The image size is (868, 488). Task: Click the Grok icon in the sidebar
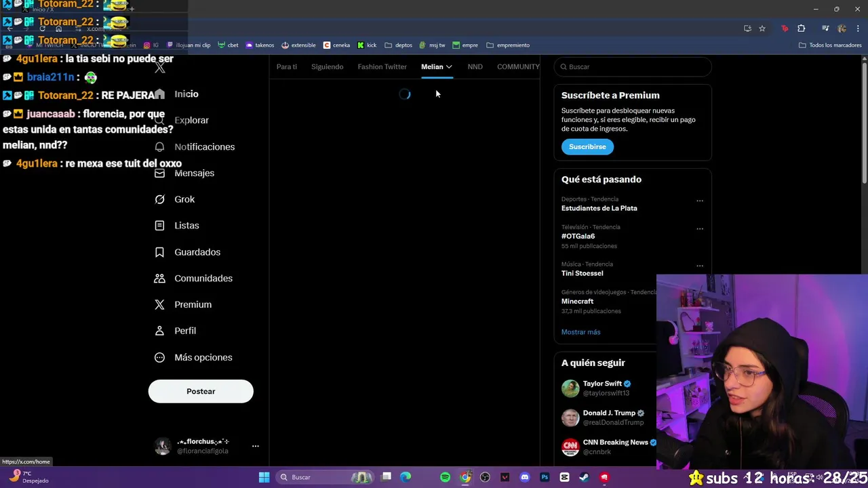[x=159, y=199]
